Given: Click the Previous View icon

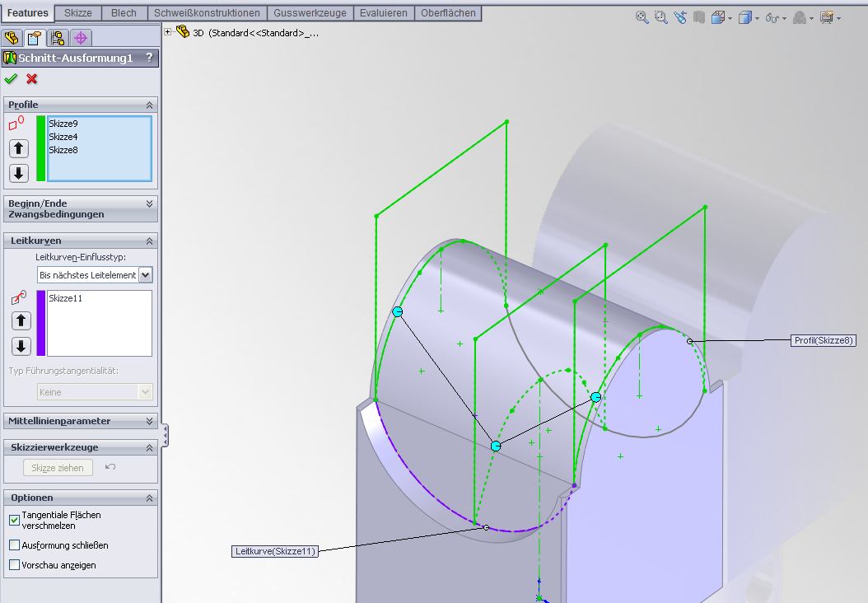Looking at the screenshot, I should [x=679, y=17].
